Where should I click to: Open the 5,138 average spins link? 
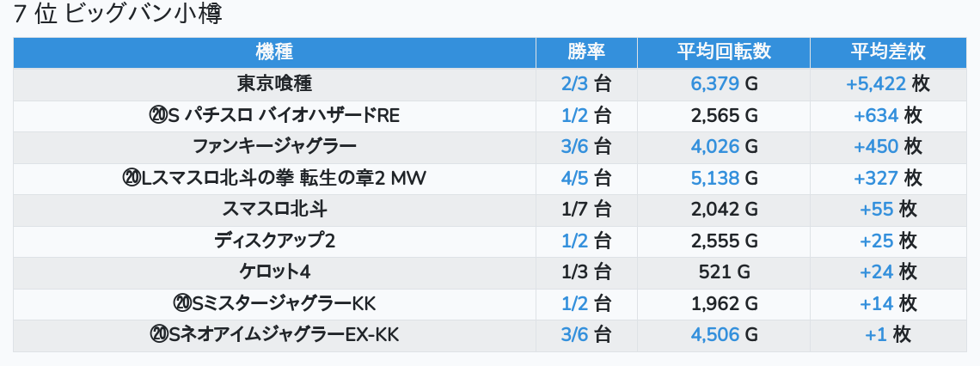point(715,178)
